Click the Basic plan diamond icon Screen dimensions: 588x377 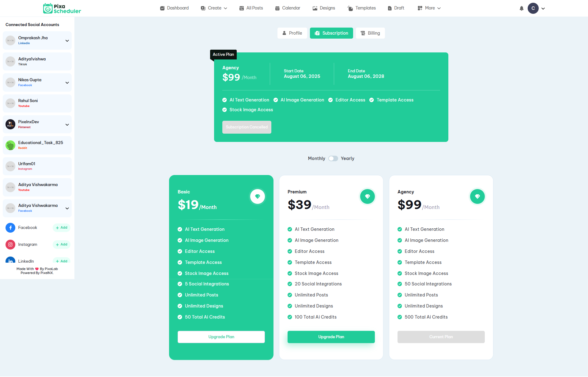(x=257, y=196)
